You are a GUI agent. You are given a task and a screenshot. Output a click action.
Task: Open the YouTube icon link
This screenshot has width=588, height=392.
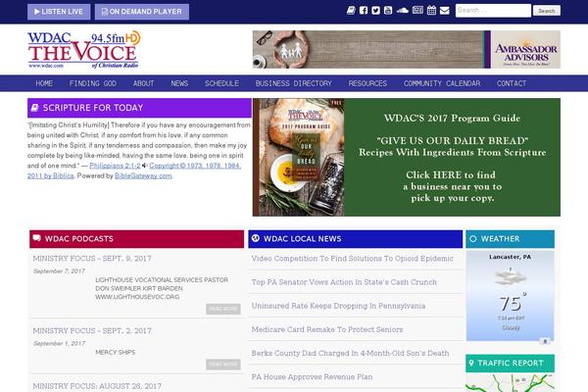pyautogui.click(x=388, y=11)
